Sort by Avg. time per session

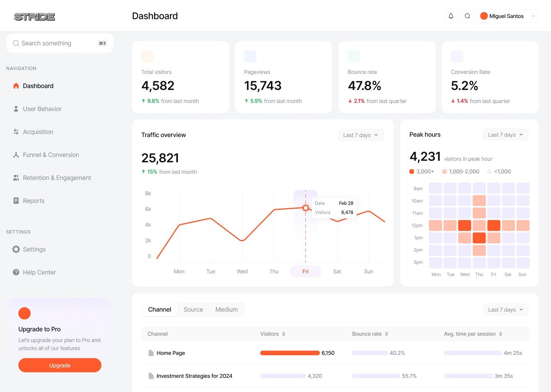pos(500,334)
